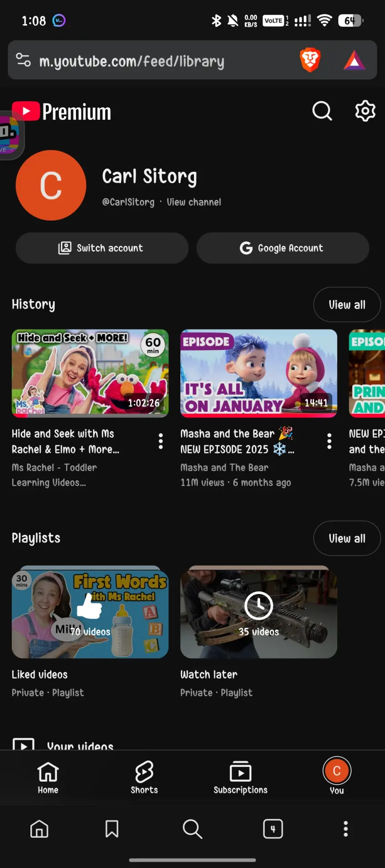Screen dimensions: 385x868
Task: Open browser bookmarks icon
Action: [112, 829]
